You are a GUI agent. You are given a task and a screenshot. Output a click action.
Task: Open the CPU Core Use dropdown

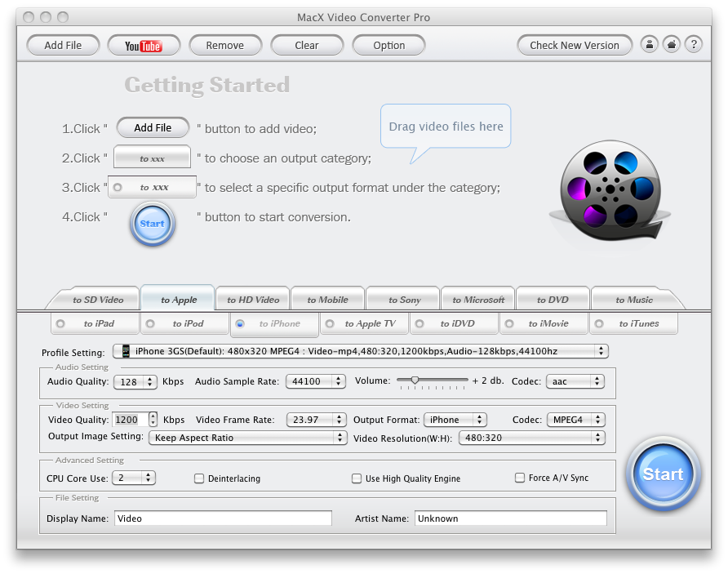pos(134,478)
